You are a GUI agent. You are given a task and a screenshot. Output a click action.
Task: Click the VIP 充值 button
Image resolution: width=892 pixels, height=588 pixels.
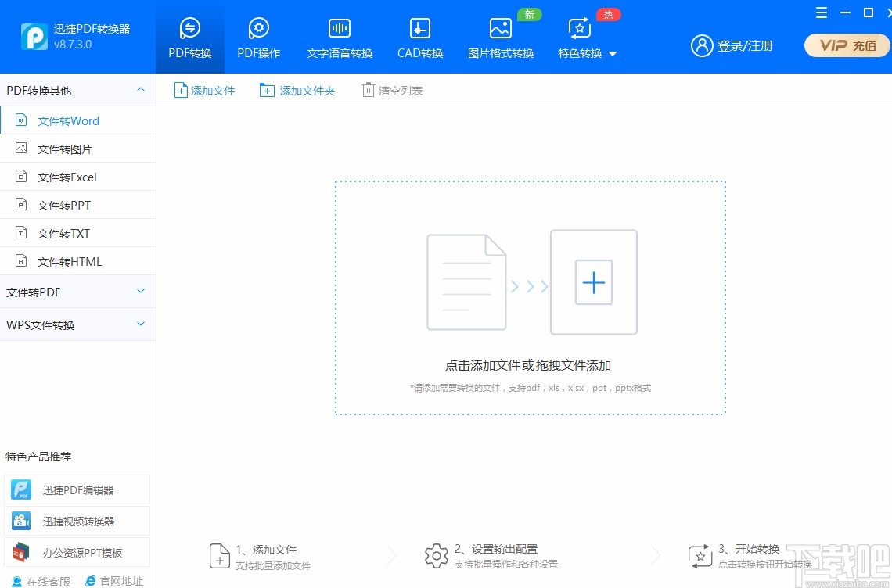tap(847, 45)
